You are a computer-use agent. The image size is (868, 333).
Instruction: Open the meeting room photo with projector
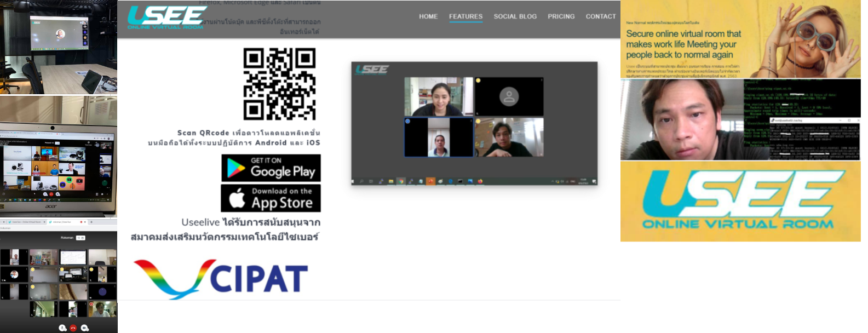click(x=59, y=47)
